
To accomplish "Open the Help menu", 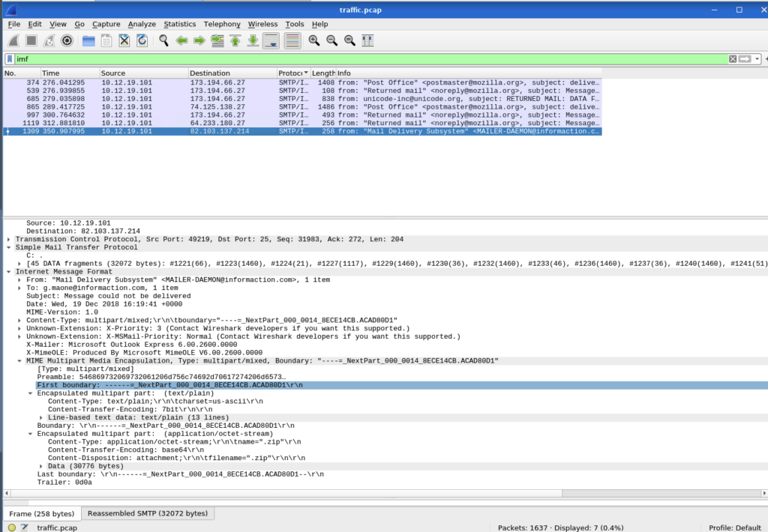I will tap(319, 24).
